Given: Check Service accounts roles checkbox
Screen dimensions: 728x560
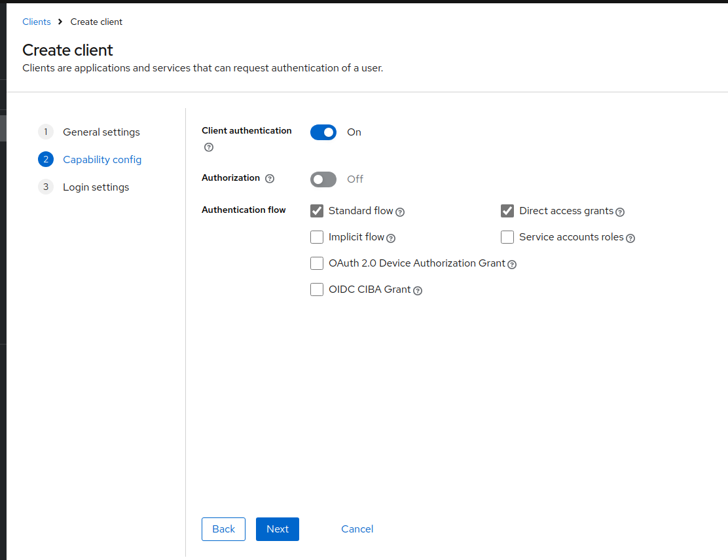Looking at the screenshot, I should pyautogui.click(x=507, y=237).
